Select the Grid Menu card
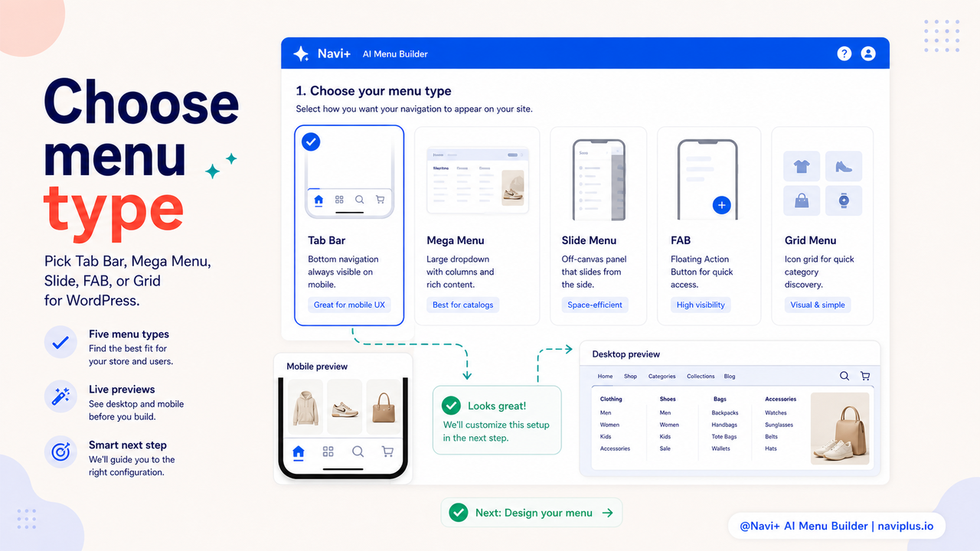Screen dimensions: 980x551 click(822, 226)
